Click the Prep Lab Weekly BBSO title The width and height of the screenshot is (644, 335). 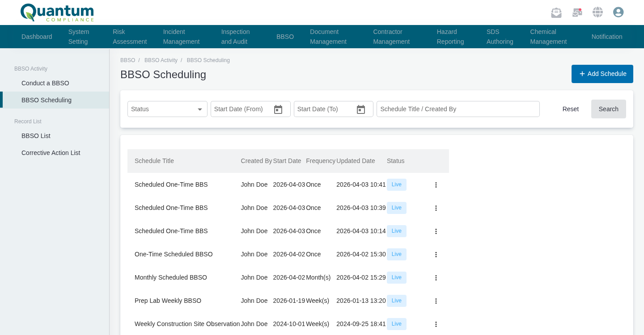(168, 301)
